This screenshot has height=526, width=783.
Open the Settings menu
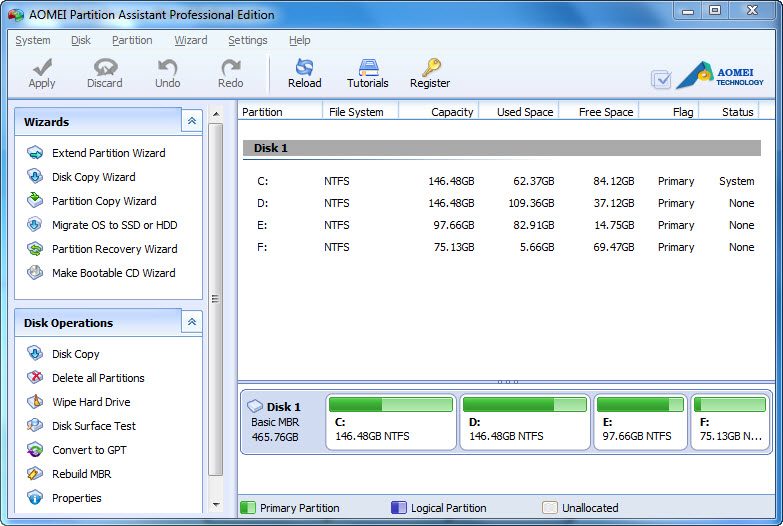[248, 40]
